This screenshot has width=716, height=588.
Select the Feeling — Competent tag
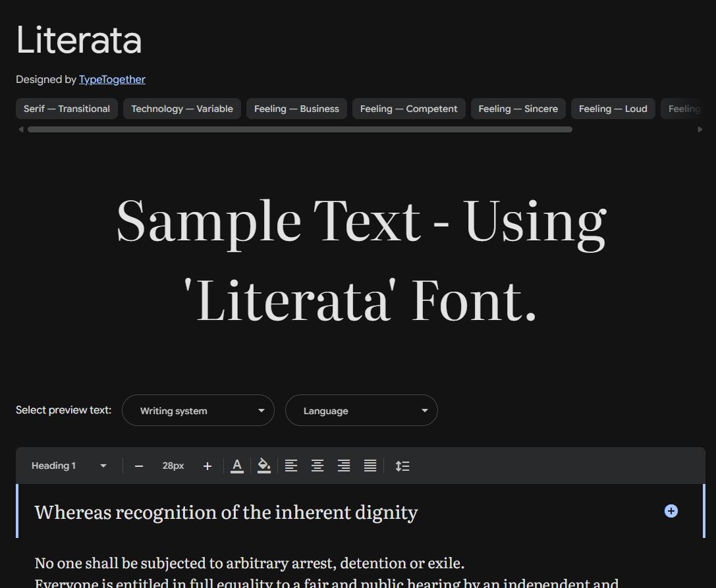point(408,109)
